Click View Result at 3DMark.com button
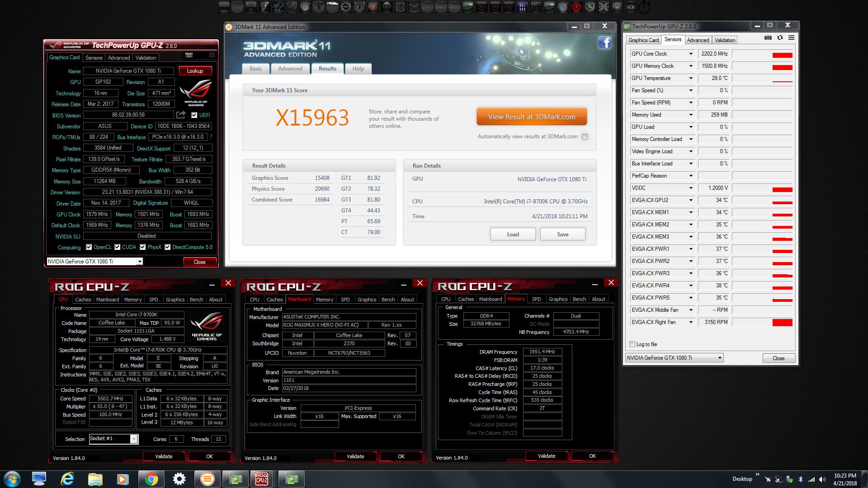Image resolution: width=868 pixels, height=488 pixels. click(532, 117)
